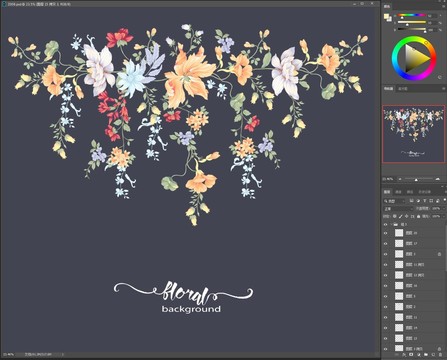Hide the group 1 folder layer
447x360 pixels.
coord(385,225)
